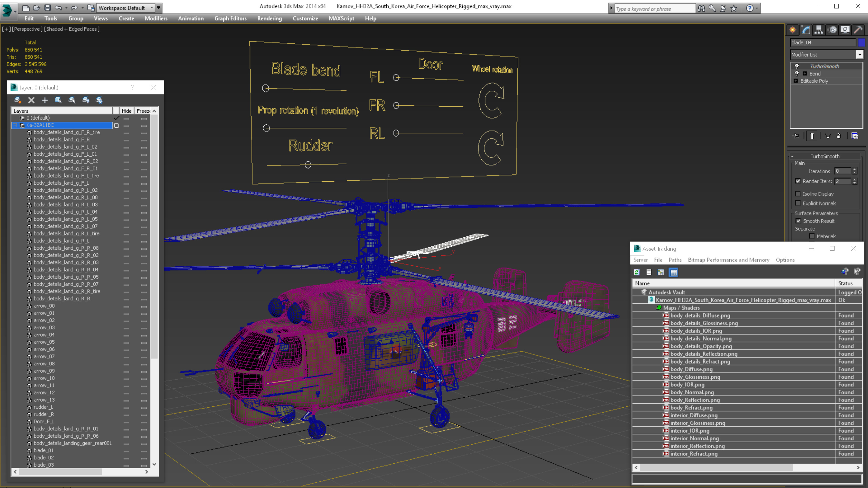Click Remove Modifier trash icon
The width and height of the screenshot is (868, 488).
[839, 136]
